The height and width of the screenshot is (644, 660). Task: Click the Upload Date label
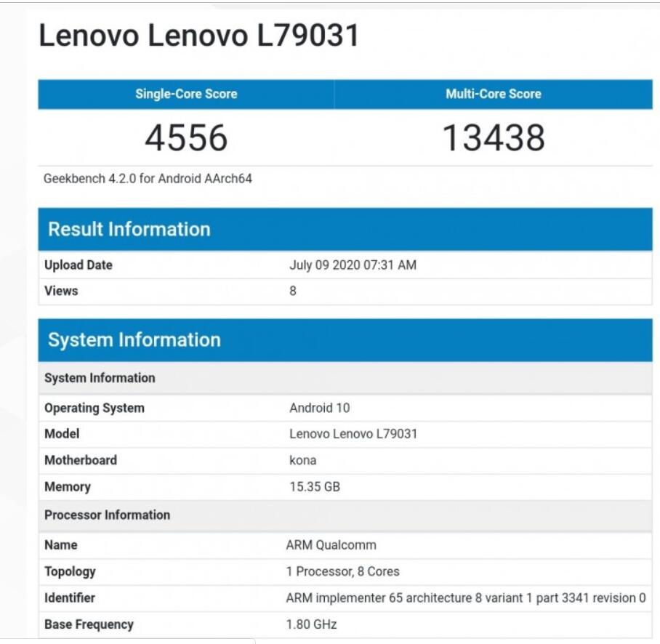point(79,265)
